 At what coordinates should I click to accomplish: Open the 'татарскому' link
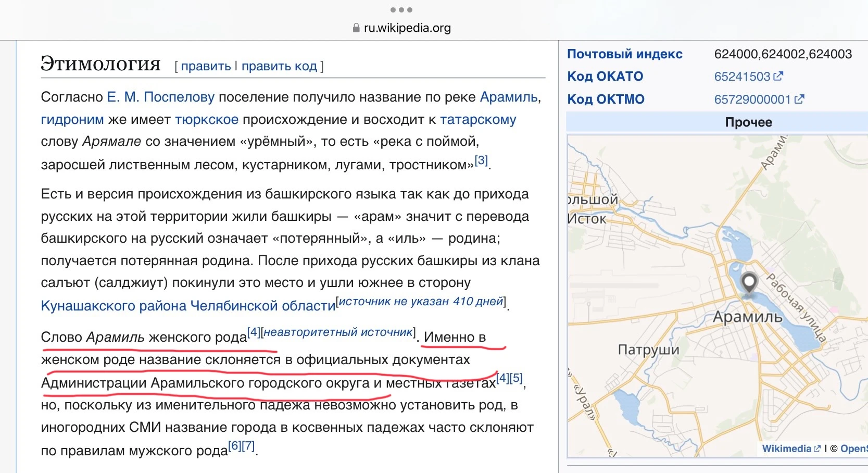pos(478,119)
